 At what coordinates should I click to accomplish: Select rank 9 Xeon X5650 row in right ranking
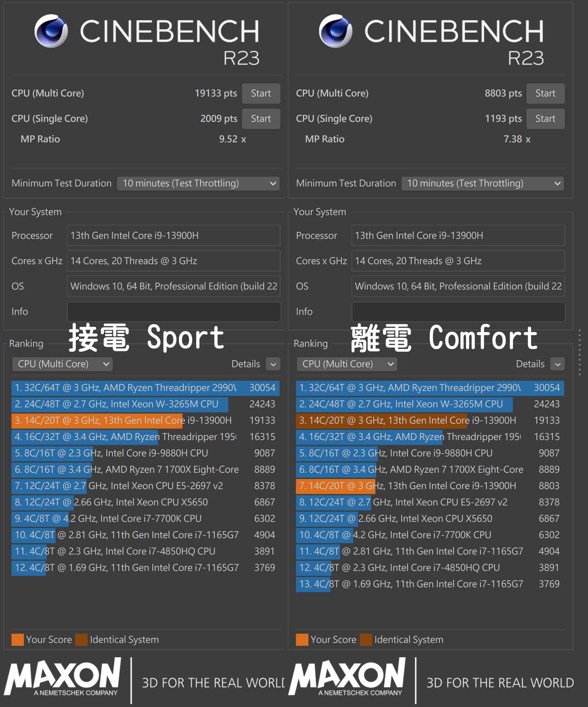430,519
